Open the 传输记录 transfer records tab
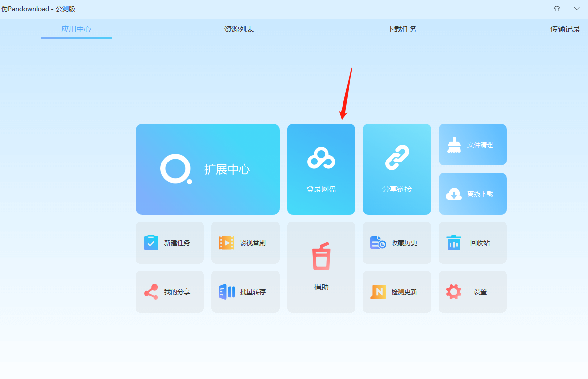This screenshot has height=379, width=588. click(565, 29)
